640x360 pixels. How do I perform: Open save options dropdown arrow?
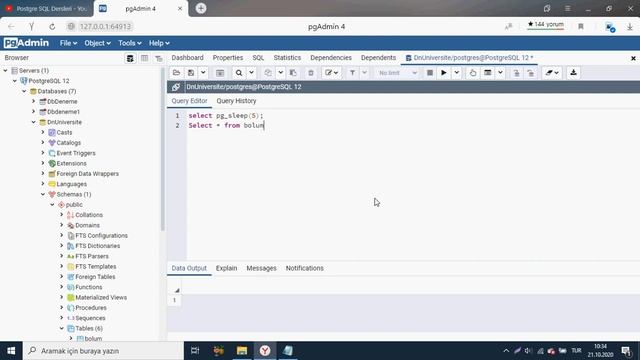[203, 73]
